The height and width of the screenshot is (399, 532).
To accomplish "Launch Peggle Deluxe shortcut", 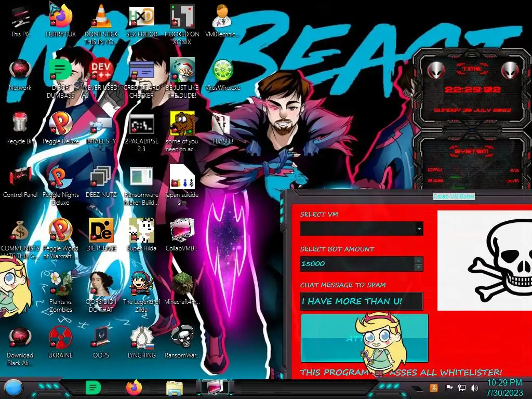I will [x=60, y=128].
